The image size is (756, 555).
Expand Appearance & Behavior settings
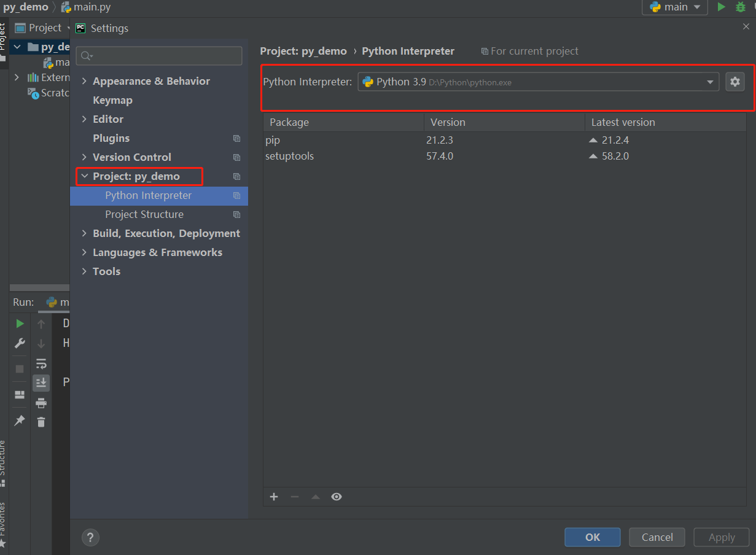[x=84, y=81]
